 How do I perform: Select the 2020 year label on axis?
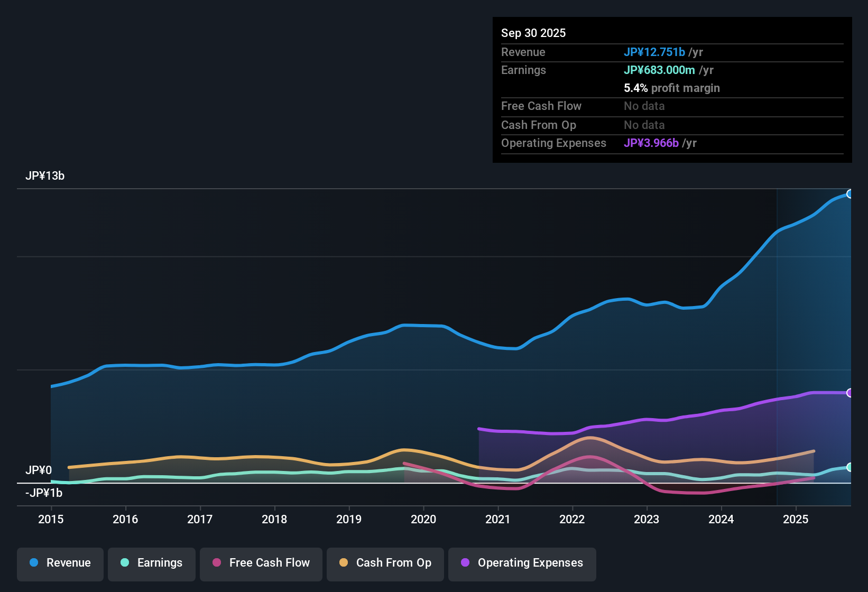423,520
